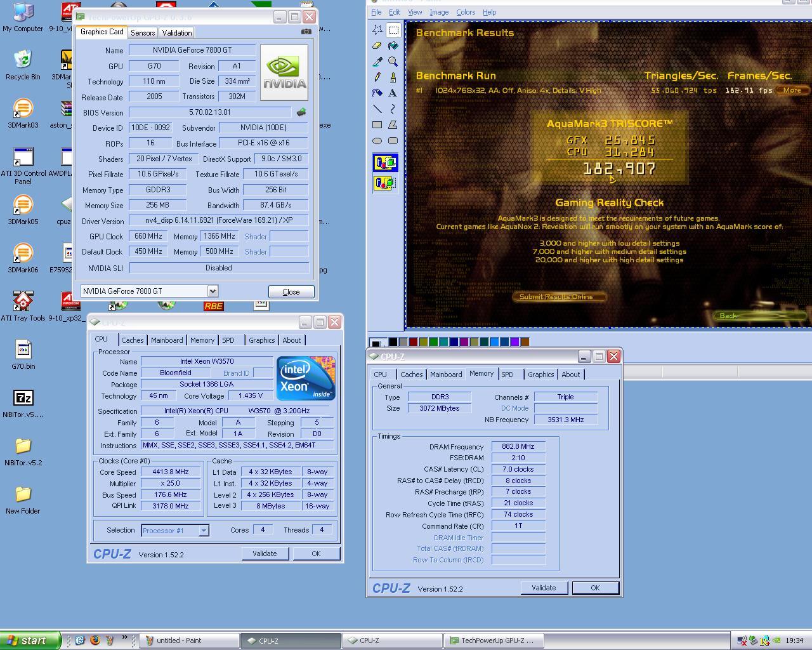
Task: Pick the brown color in Paint palette
Action: click(x=525, y=342)
